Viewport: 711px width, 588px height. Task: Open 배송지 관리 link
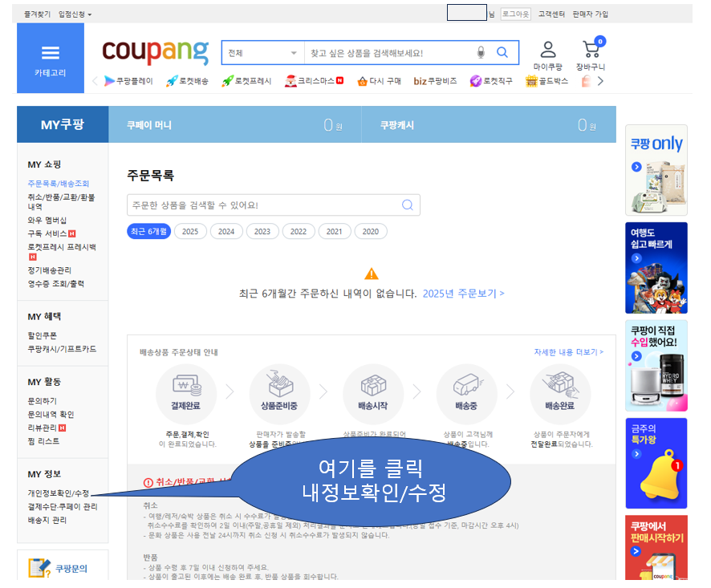[47, 520]
